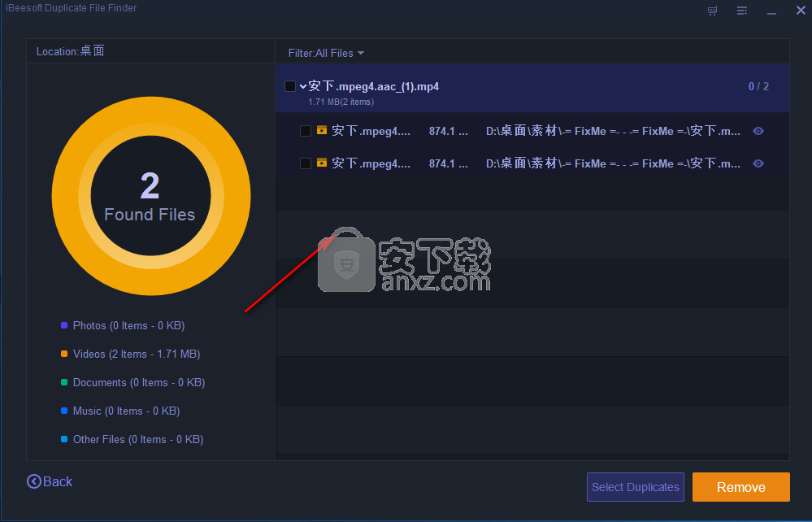Click the 安下.mpeg4.aac_(1).mp4 group title
Screen dimensions: 812x522
[373, 86]
